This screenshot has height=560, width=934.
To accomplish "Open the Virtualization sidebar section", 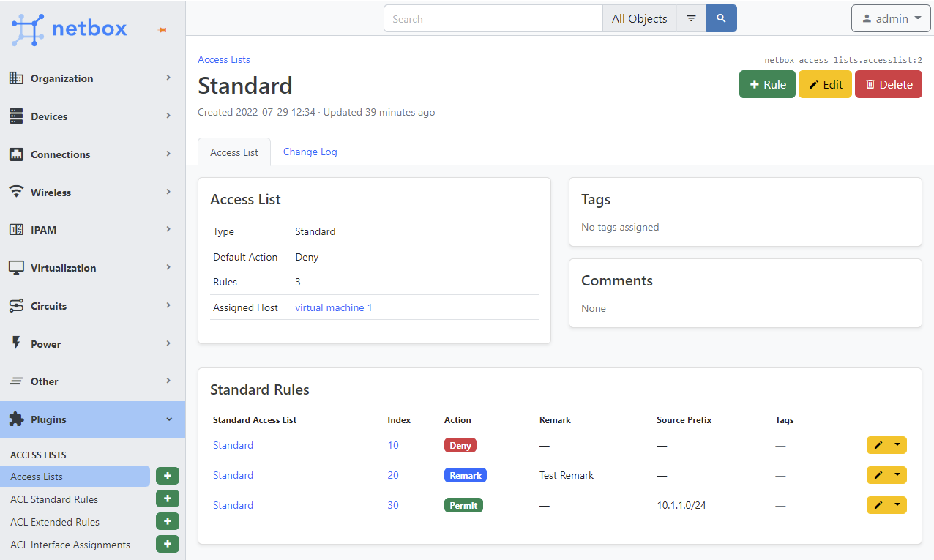I will pos(63,267).
